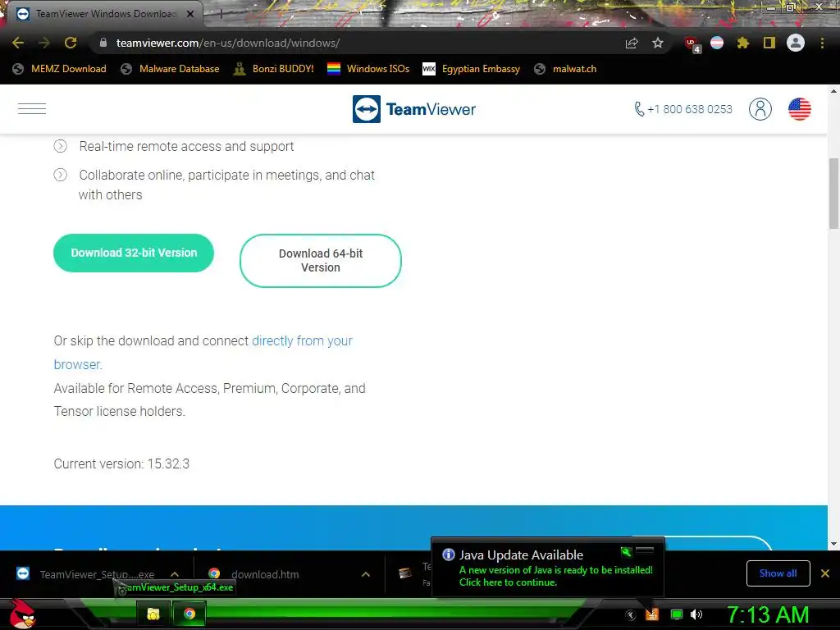The width and height of the screenshot is (840, 630).
Task: Open the MEMZ Download bookmark
Action: [x=59, y=69]
